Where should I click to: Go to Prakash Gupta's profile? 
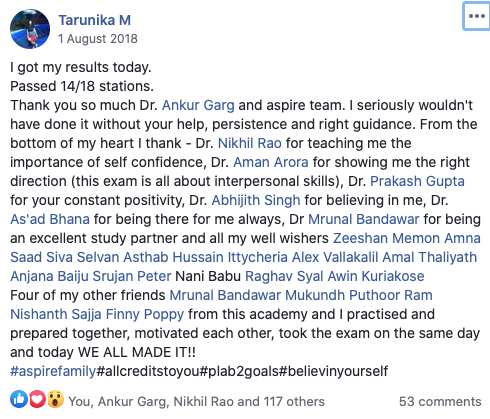tap(417, 181)
